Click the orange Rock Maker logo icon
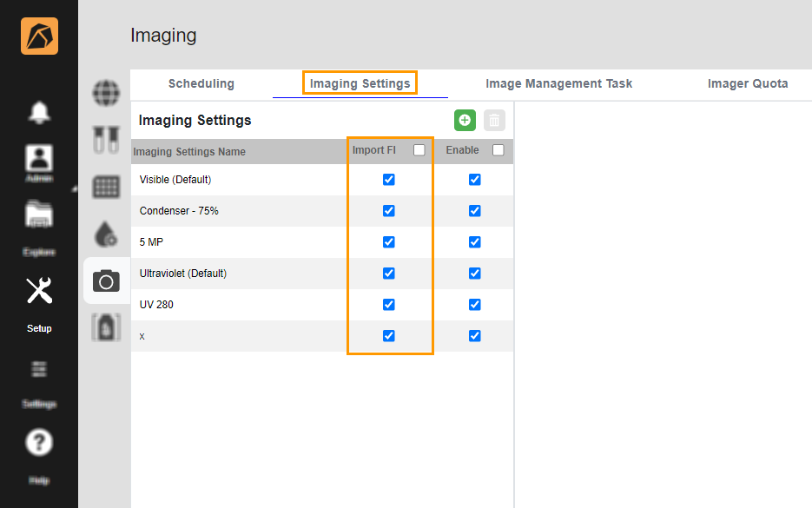The width and height of the screenshot is (812, 508). click(x=39, y=36)
